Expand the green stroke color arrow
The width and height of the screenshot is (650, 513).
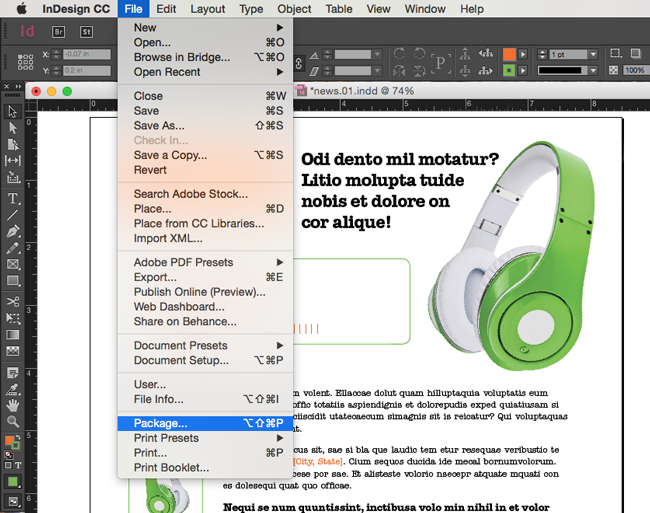tap(523, 70)
